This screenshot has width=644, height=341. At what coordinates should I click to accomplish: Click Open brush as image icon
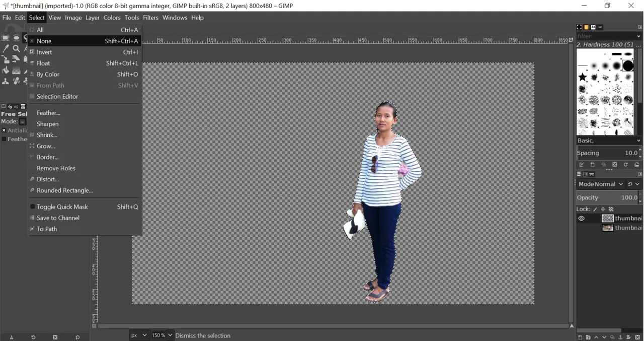pos(637,165)
